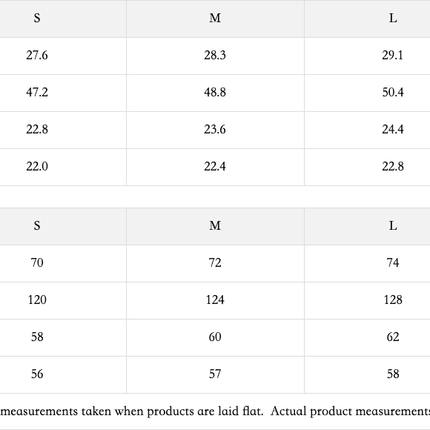Click the 62 cell under size L

[393, 337]
